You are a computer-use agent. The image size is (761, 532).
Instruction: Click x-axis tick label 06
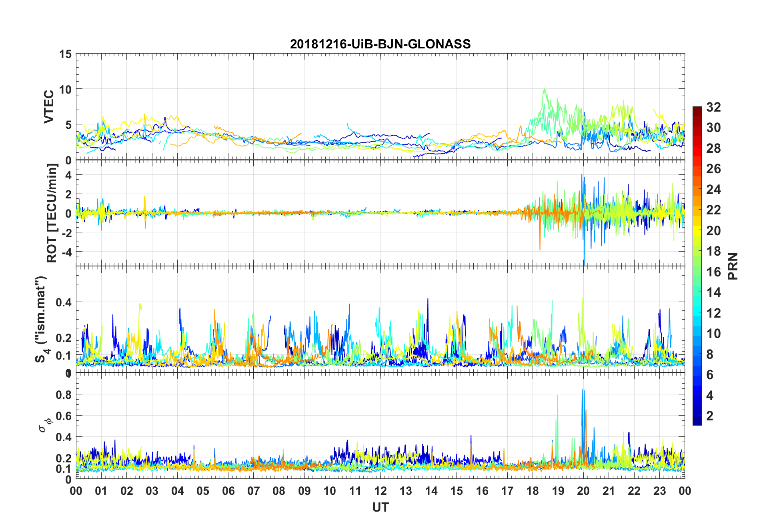point(228,491)
